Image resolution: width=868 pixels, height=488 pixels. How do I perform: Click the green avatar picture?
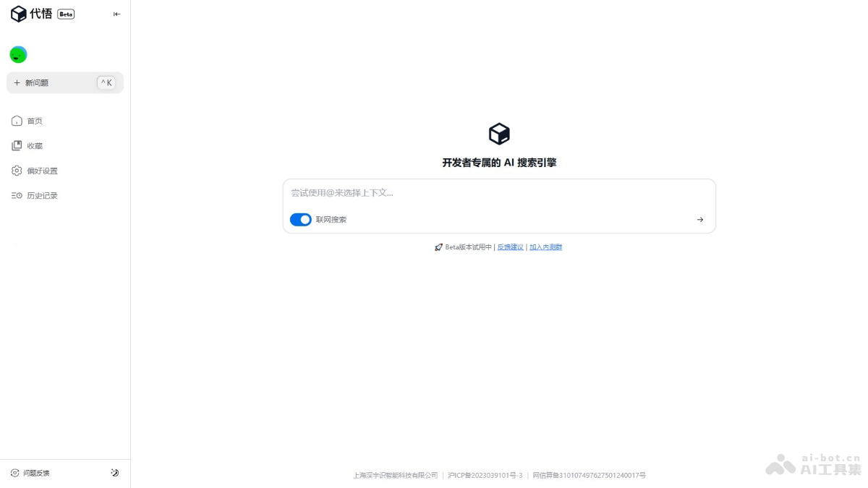coord(18,54)
